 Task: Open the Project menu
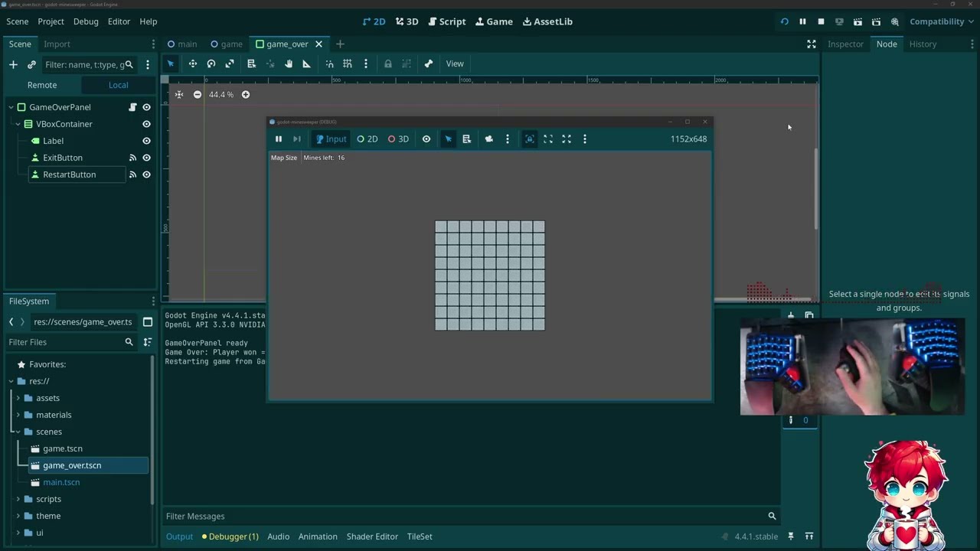51,21
